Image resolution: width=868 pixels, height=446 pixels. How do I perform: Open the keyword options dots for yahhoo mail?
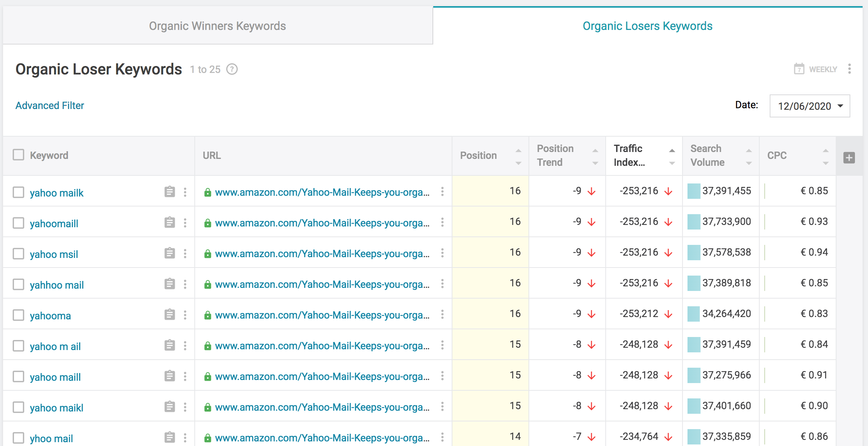tap(185, 284)
